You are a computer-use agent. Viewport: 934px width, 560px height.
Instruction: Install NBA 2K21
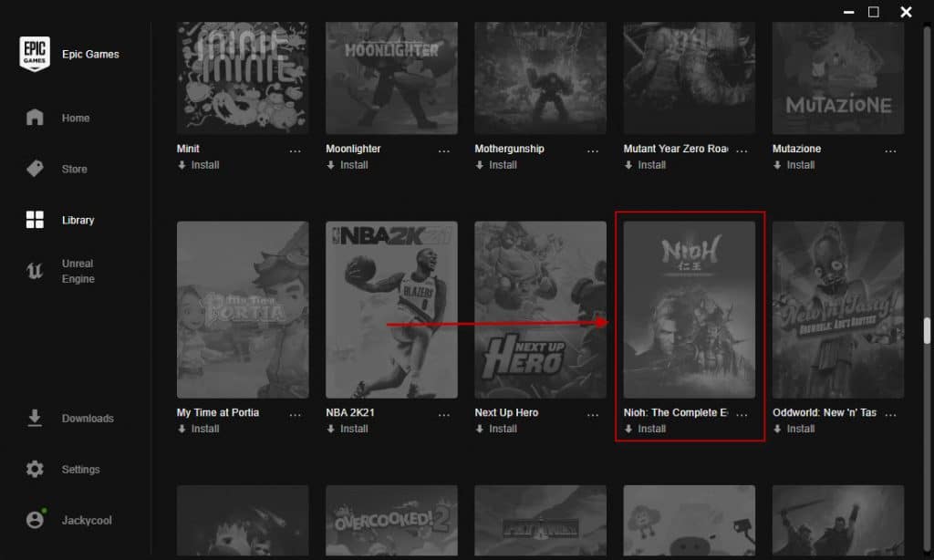point(348,429)
